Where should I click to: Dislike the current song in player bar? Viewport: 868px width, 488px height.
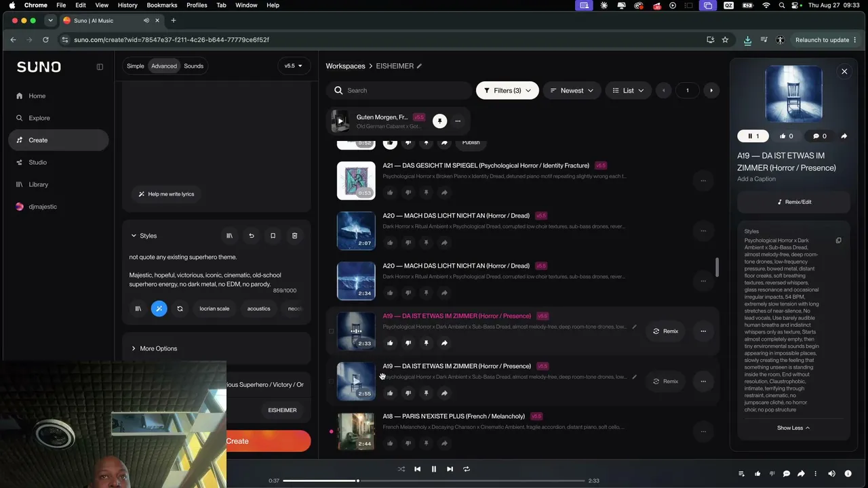[772, 474]
